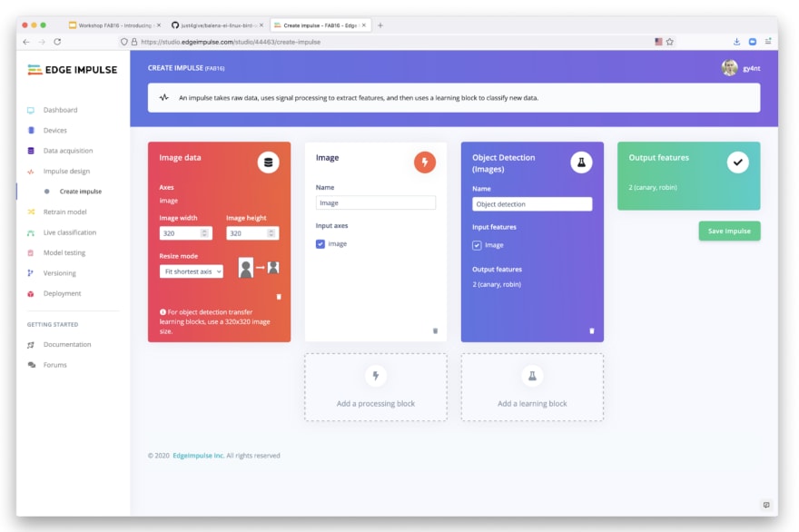Image resolution: width=799 pixels, height=532 pixels.
Task: Click the Data acquisition database icon
Action: [31, 151]
